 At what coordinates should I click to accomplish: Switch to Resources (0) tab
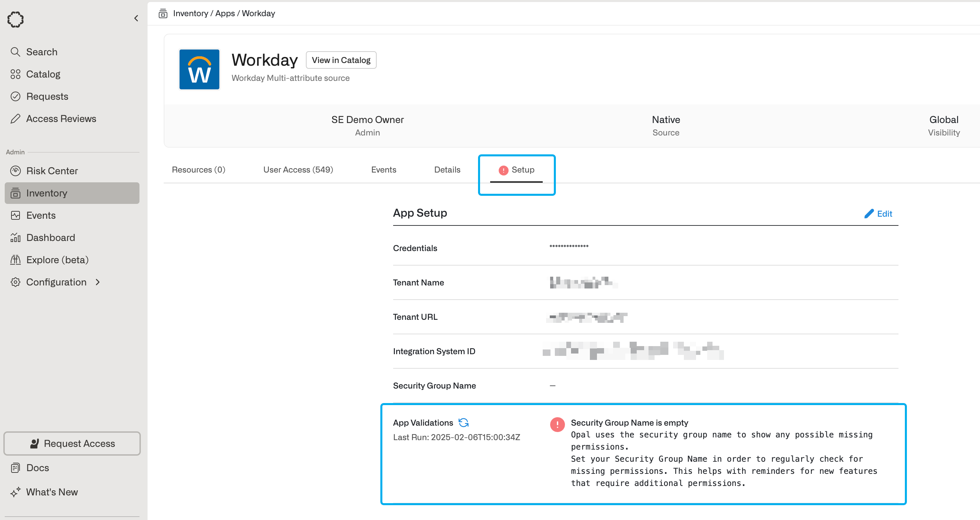[198, 170]
